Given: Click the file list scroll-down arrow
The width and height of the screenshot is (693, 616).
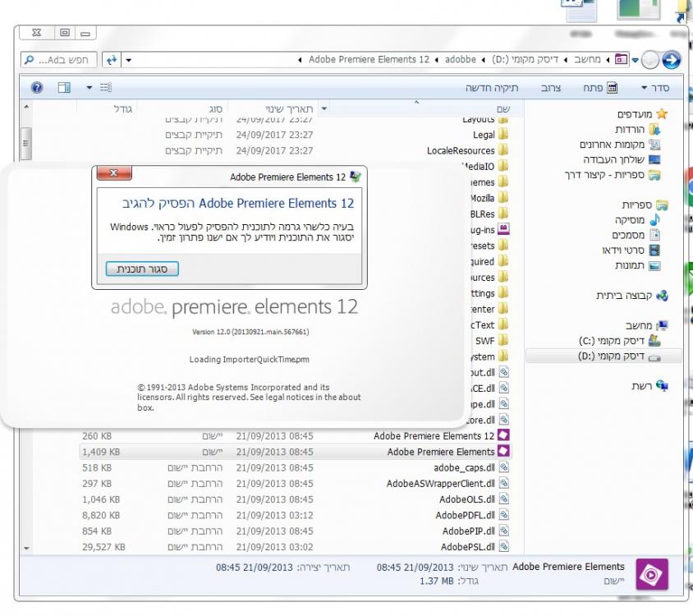Looking at the screenshot, I should (x=26, y=549).
